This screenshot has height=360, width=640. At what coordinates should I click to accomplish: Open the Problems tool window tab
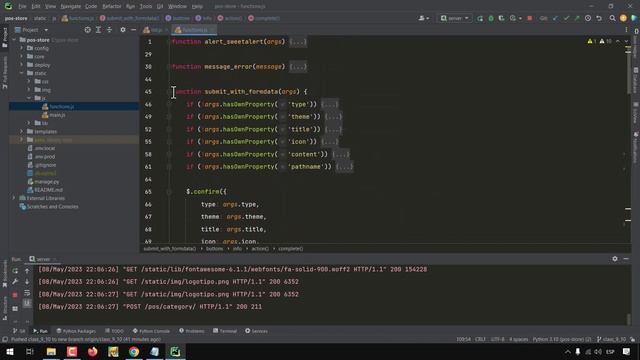(x=191, y=331)
